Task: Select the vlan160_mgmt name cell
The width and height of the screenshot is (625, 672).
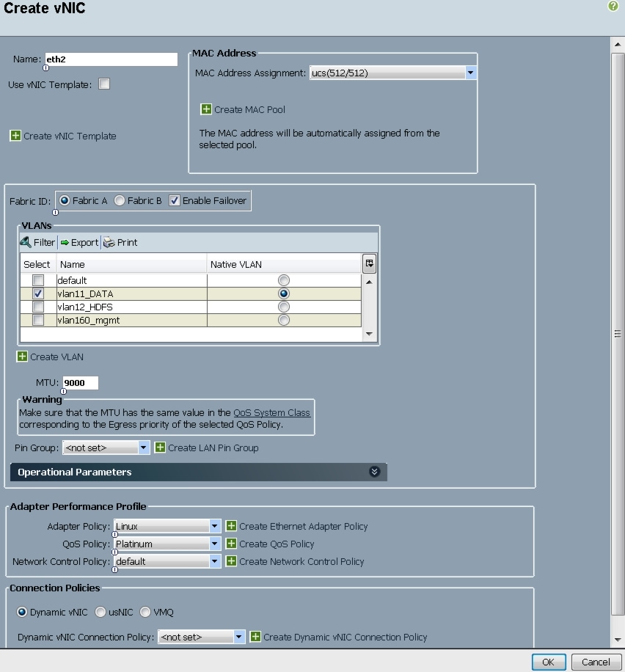Action: (131, 320)
